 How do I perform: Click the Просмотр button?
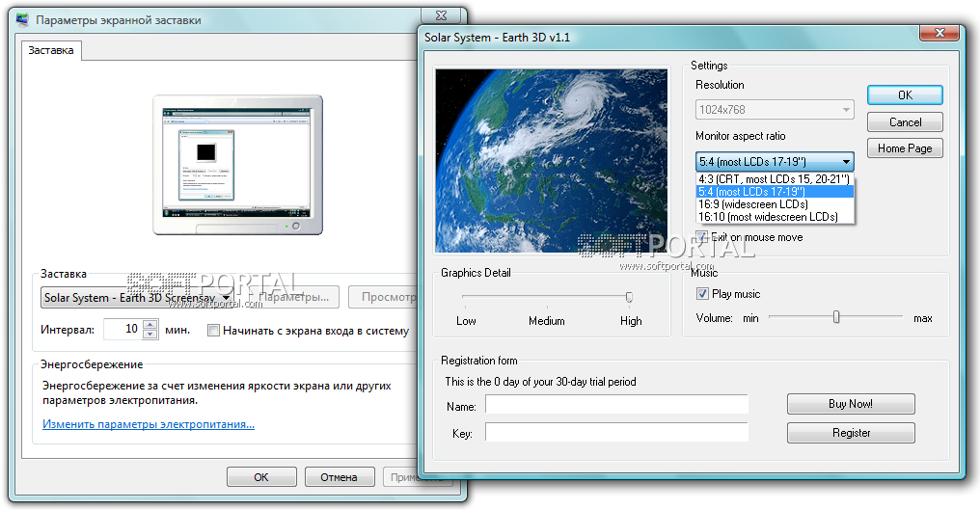(383, 298)
